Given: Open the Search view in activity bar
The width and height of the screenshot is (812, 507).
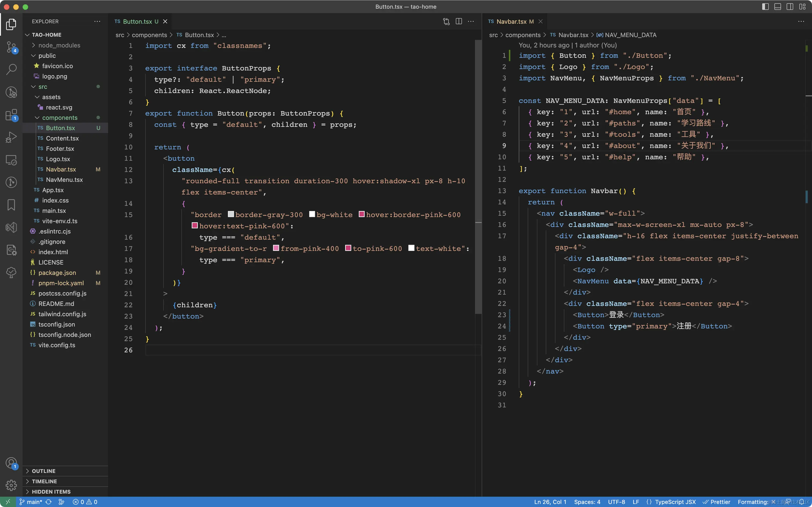Looking at the screenshot, I should click(x=11, y=69).
